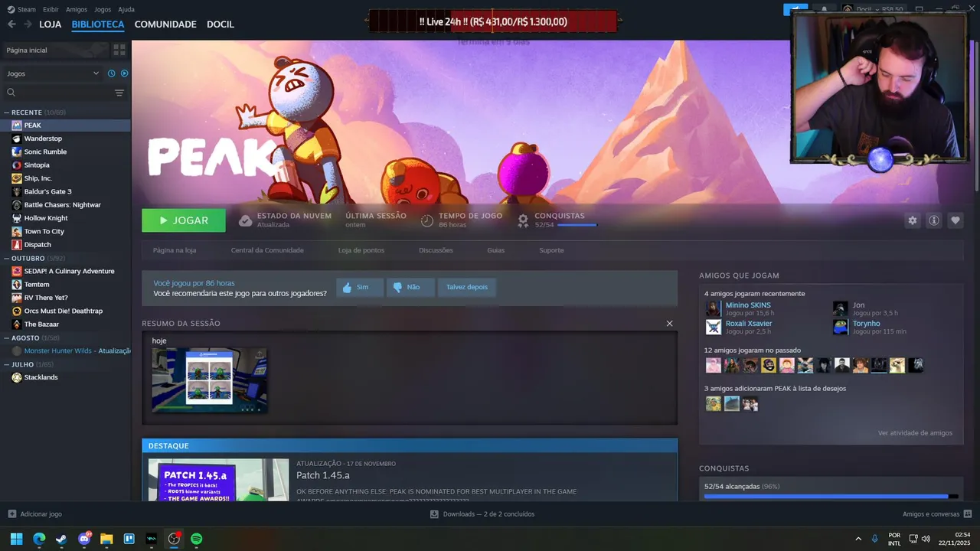This screenshot has width=980, height=551.
Task: Click the Temtem game icon
Action: pyautogui.click(x=17, y=285)
